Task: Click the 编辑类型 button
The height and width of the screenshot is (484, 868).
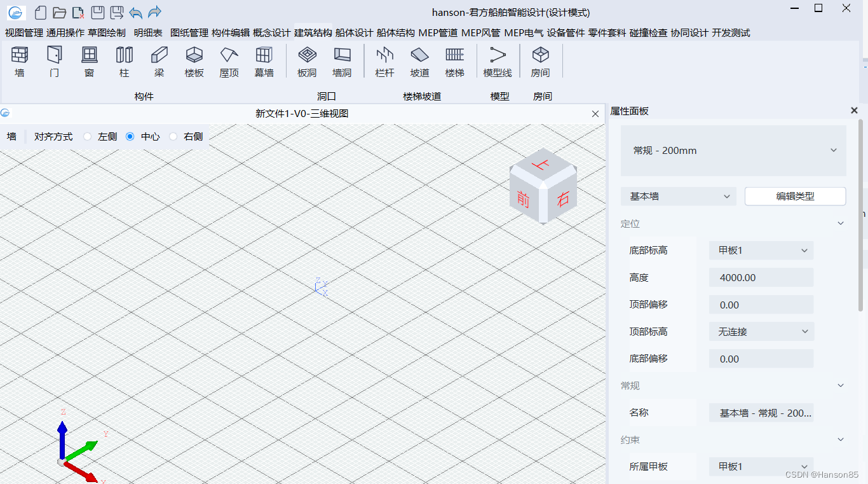Action: point(795,197)
